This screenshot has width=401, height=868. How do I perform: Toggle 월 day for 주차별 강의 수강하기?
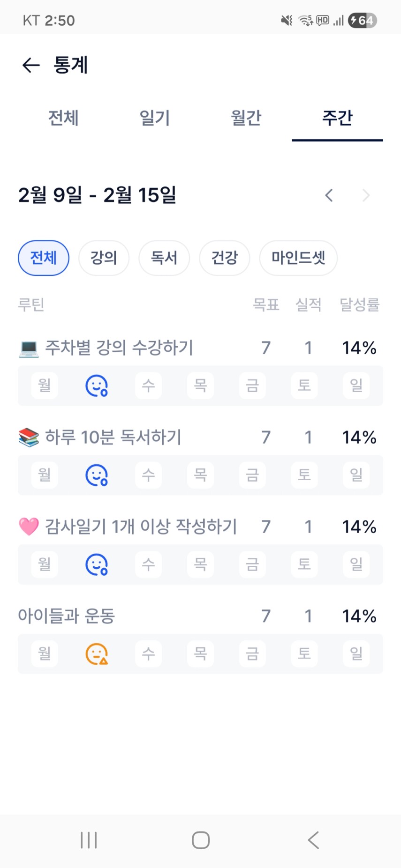45,386
